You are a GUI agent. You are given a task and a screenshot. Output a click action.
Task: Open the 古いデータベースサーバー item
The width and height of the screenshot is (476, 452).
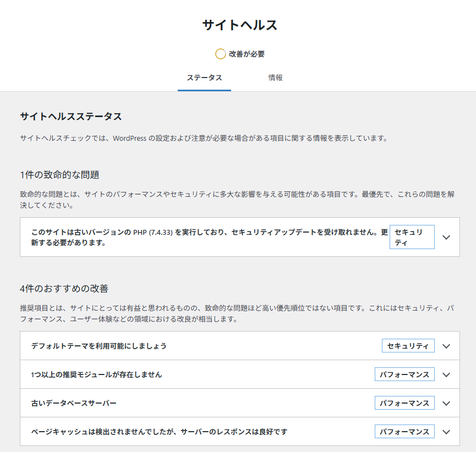pos(74,403)
